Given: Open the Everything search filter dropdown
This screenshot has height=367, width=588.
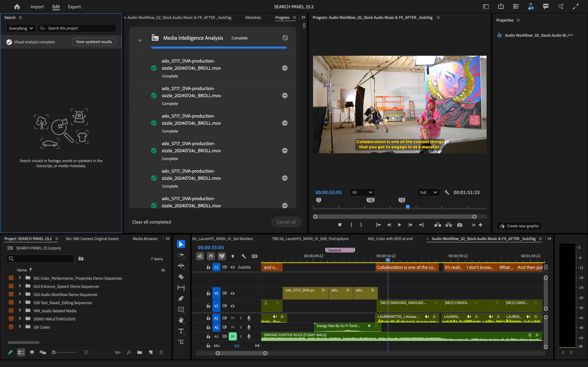Looking at the screenshot, I should pos(21,28).
